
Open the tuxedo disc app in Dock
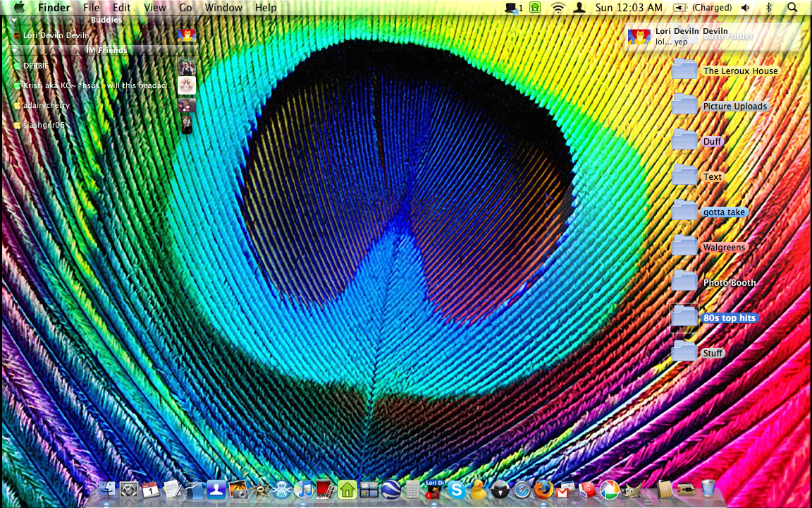pos(500,490)
